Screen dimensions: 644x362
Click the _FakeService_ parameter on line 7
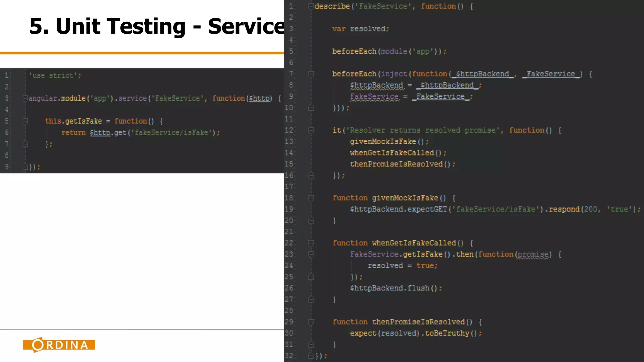tap(551, 74)
